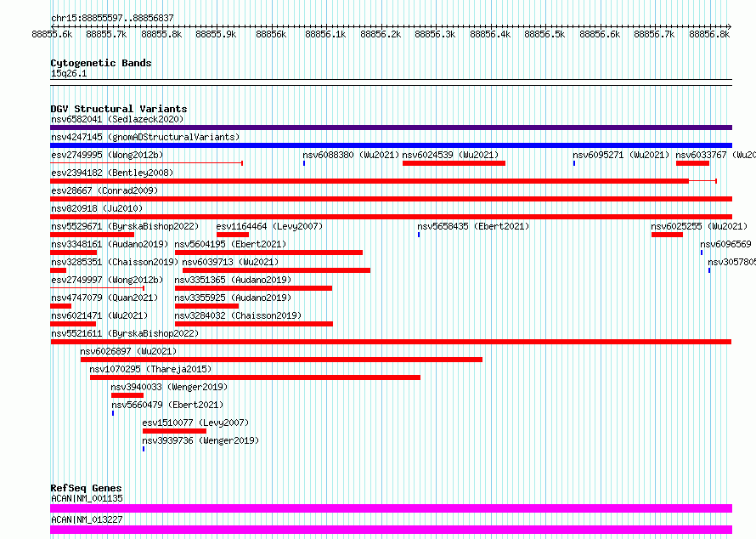
Task: Open nsv4247145 (gnomADStructuralVariants) label
Action: click(145, 137)
